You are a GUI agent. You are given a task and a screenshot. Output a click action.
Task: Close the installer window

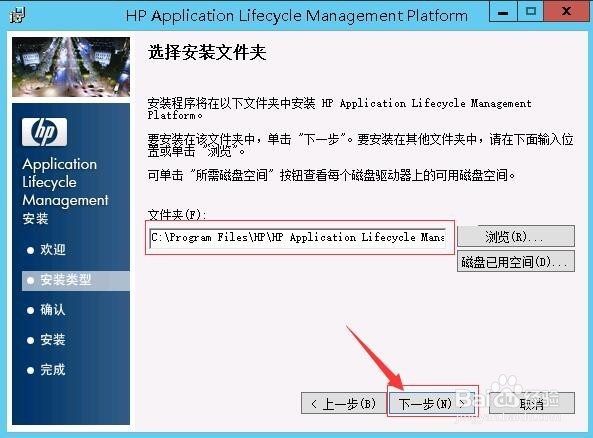(566, 12)
